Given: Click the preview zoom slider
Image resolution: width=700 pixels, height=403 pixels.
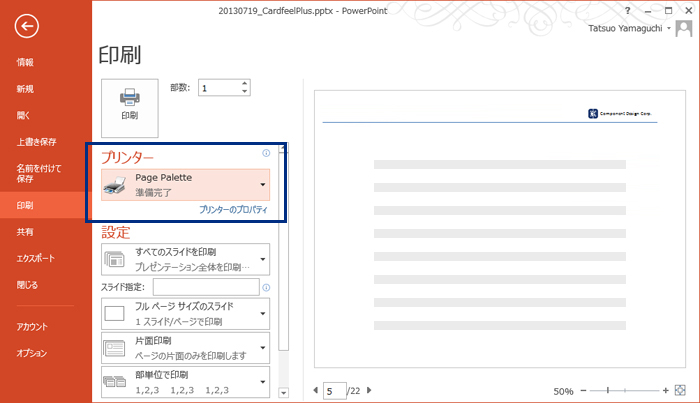Looking at the screenshot, I should click(x=624, y=391).
